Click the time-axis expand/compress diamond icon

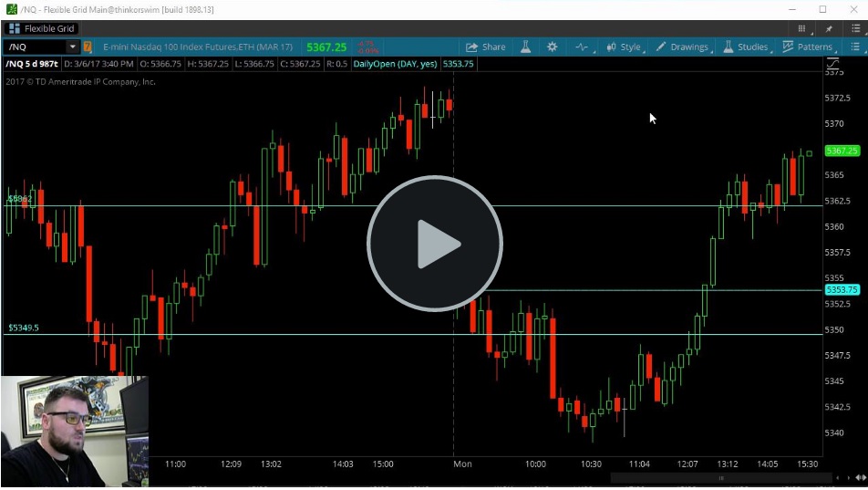click(x=861, y=478)
